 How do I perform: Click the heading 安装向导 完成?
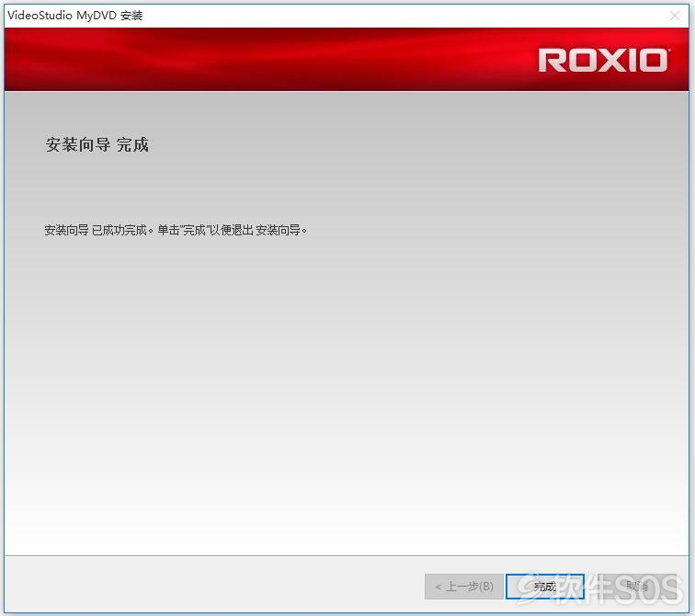click(97, 144)
